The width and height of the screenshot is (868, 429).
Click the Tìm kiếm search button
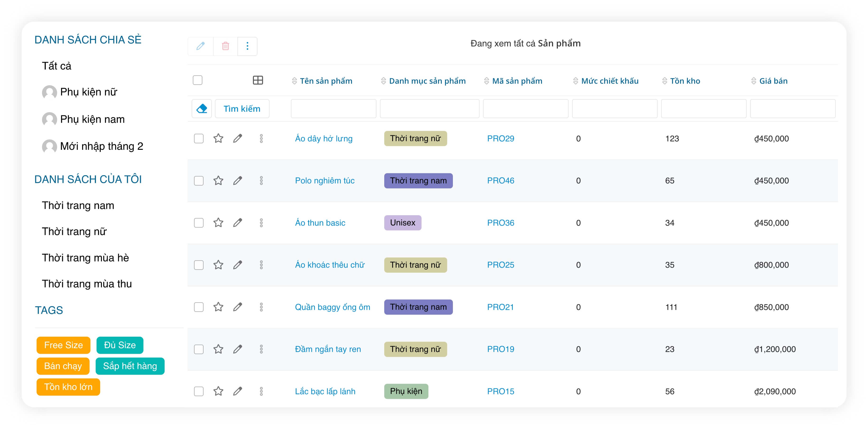(242, 108)
